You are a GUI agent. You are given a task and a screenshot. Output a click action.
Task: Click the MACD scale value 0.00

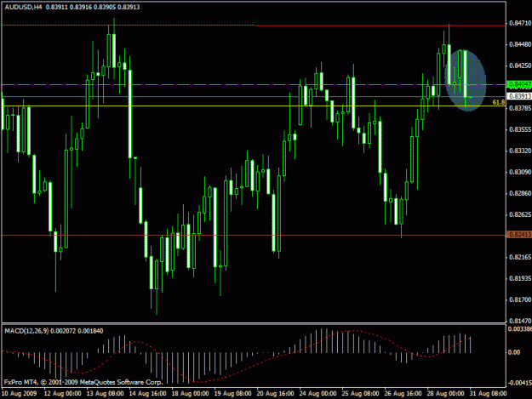[x=514, y=352]
